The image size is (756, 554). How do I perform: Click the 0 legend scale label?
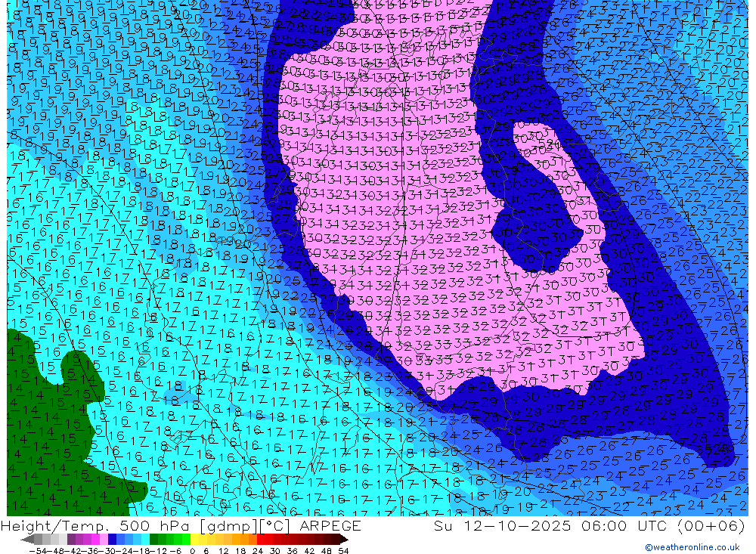pyautogui.click(x=192, y=551)
